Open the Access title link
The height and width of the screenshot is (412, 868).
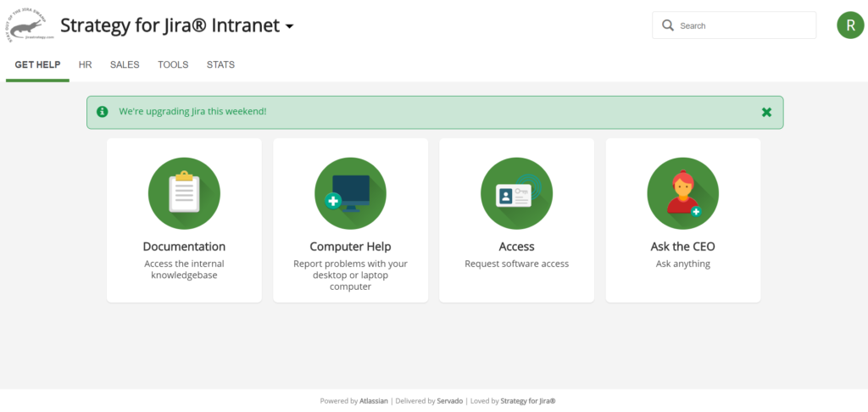(516, 247)
